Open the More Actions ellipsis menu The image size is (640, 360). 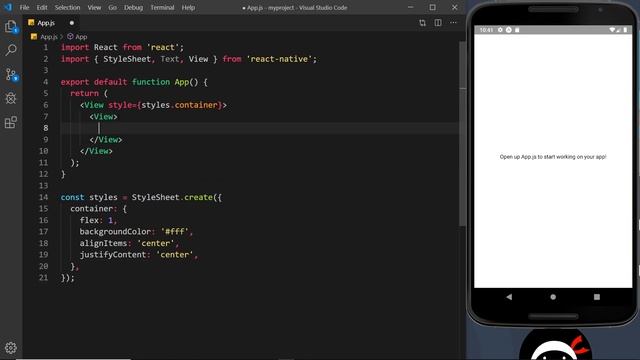tap(453, 23)
